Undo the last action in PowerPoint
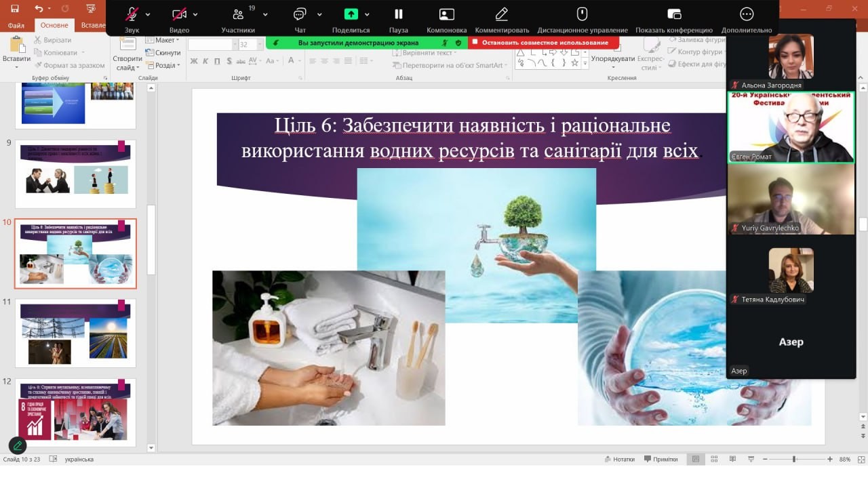 39,9
